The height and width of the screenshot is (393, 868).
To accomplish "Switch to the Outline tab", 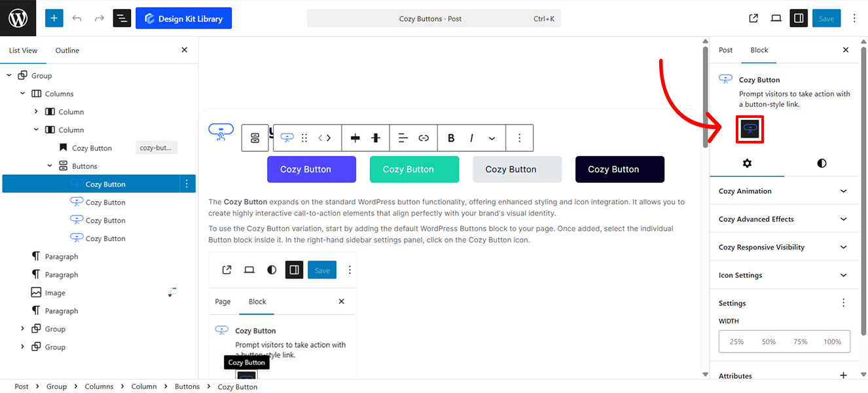I will pyautogui.click(x=67, y=50).
